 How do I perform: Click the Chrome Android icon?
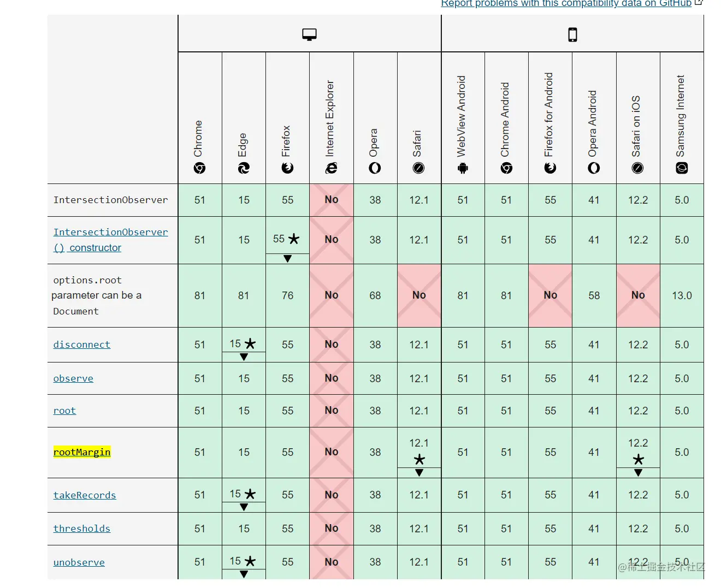pos(506,168)
